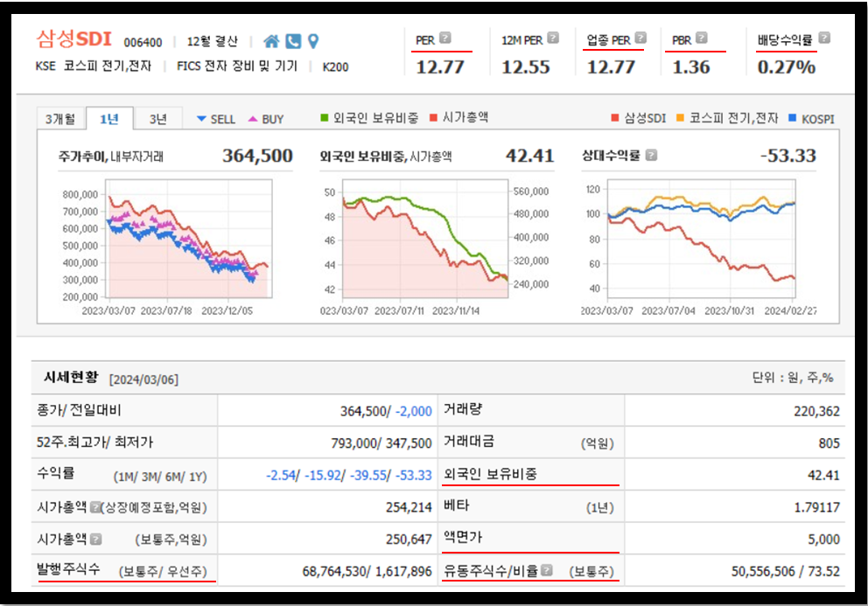Click the 거래량 value 220,362

pyautogui.click(x=816, y=411)
